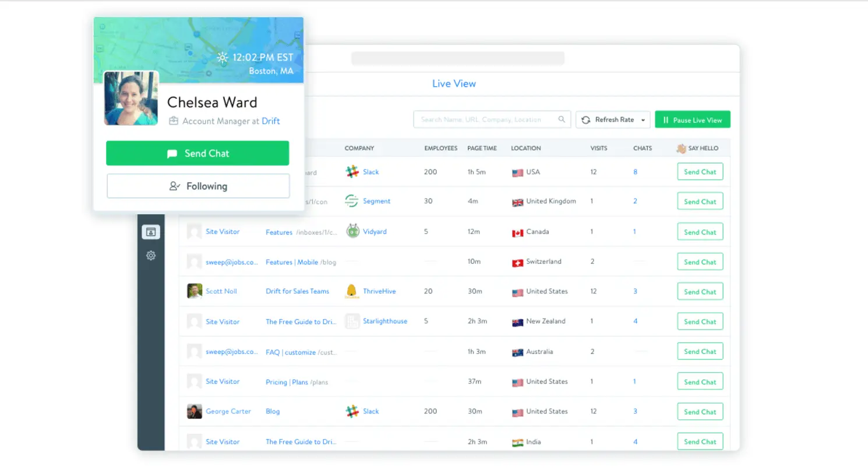
Task: Click the Slack logo in first row
Action: 352,172
